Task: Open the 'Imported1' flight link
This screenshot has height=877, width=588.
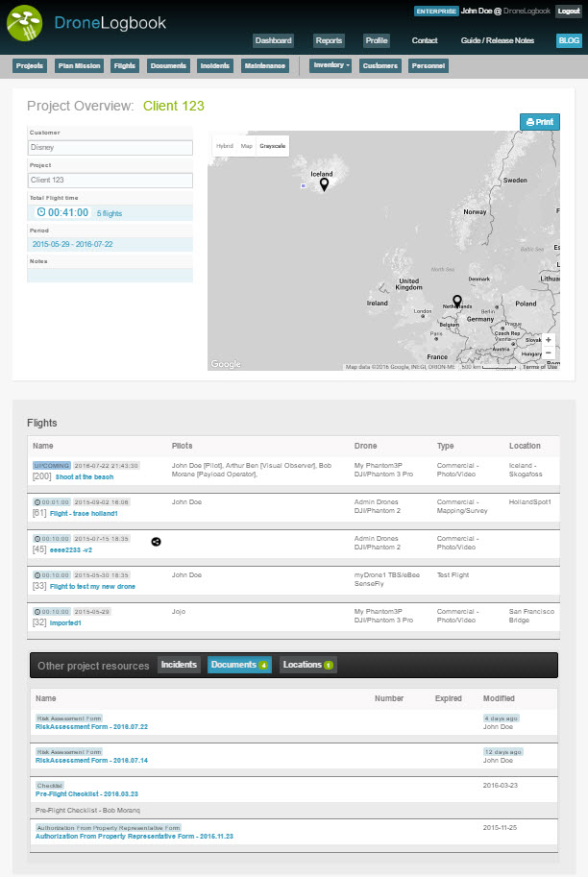Action: click(65, 623)
